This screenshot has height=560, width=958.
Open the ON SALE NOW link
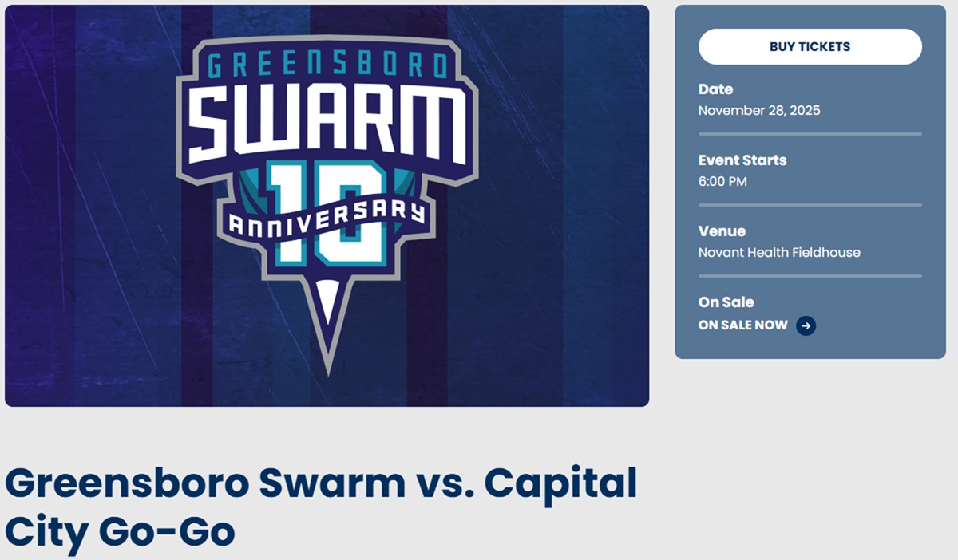[742, 325]
